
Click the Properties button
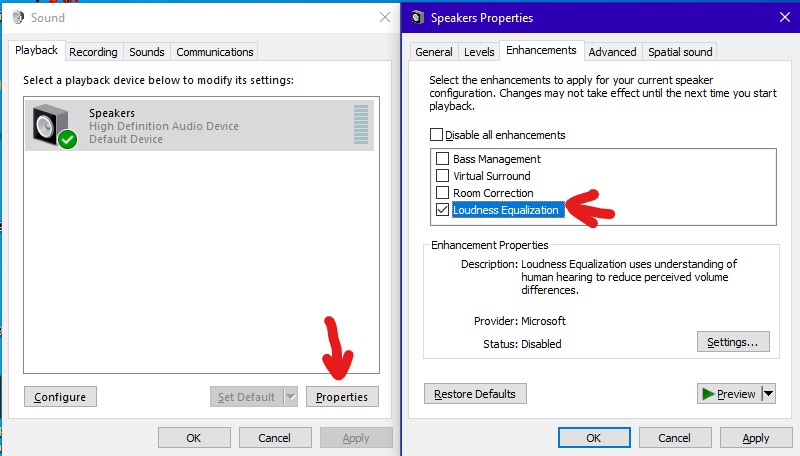342,397
